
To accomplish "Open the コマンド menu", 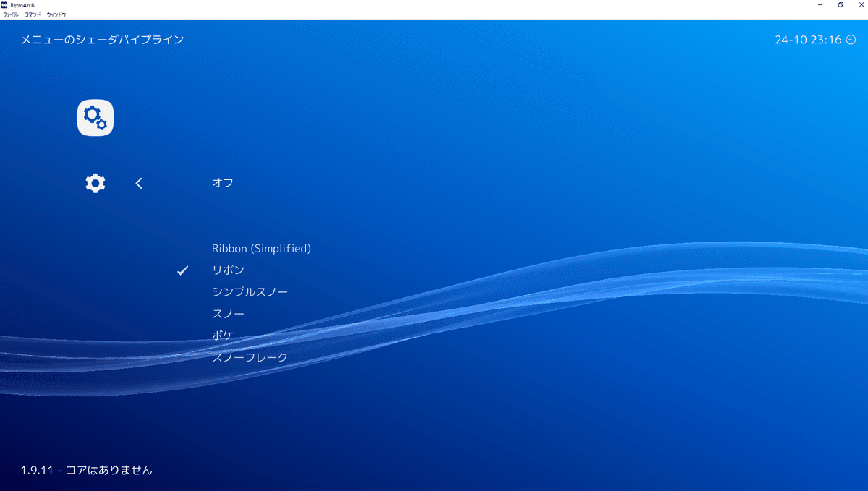I will pyautogui.click(x=33, y=14).
